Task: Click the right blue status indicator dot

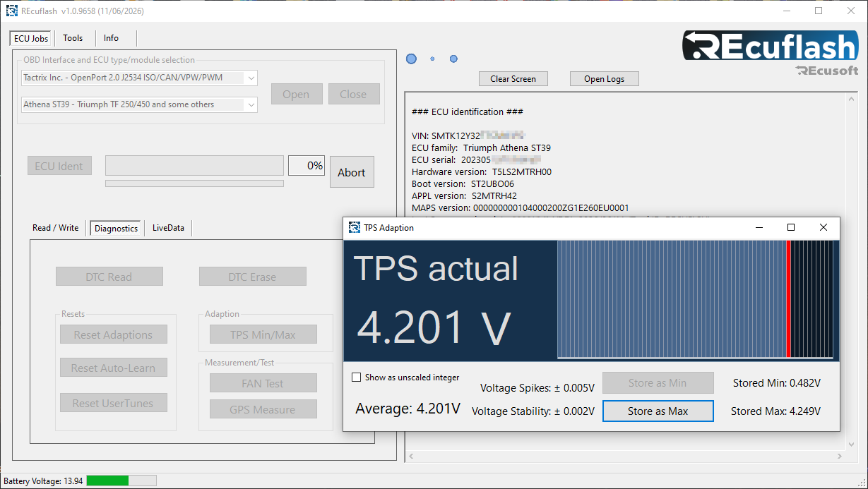Action: click(453, 59)
